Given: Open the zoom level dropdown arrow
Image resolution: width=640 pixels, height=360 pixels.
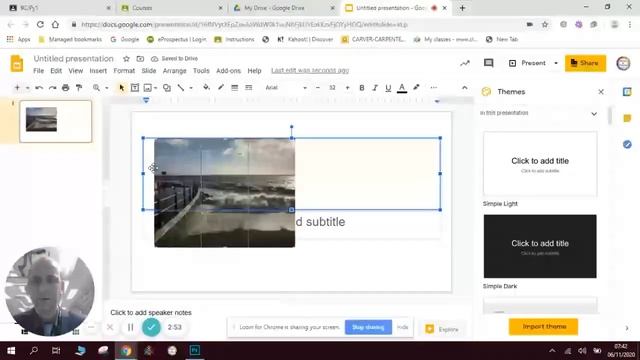Looking at the screenshot, I should (x=107, y=88).
